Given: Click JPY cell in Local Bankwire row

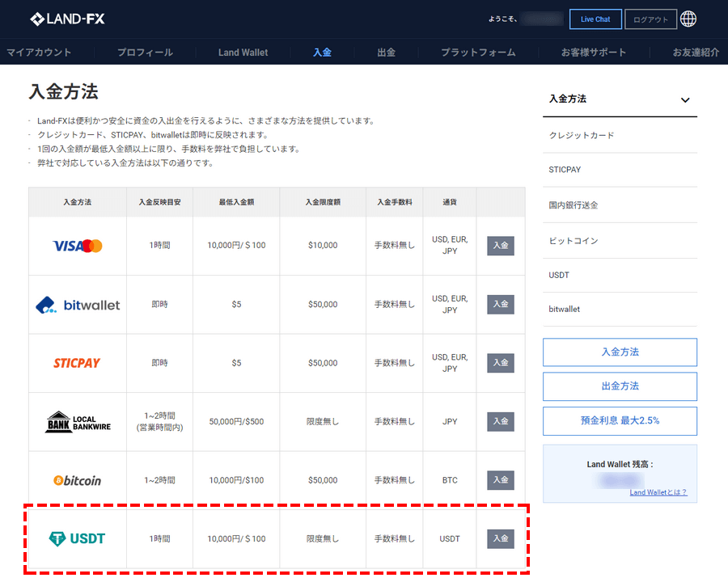Looking at the screenshot, I should point(450,422).
